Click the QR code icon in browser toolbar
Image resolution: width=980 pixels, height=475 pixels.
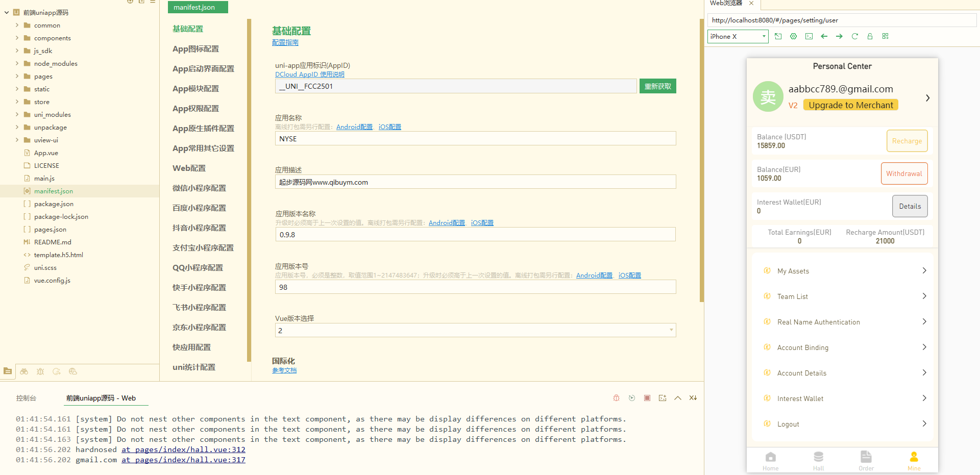click(x=885, y=36)
